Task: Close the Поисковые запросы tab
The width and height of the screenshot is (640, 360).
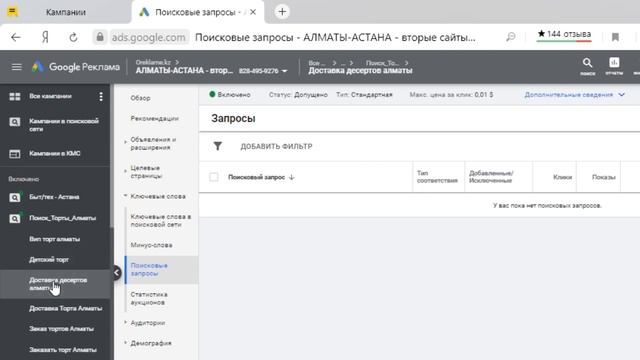Action: coord(253,12)
